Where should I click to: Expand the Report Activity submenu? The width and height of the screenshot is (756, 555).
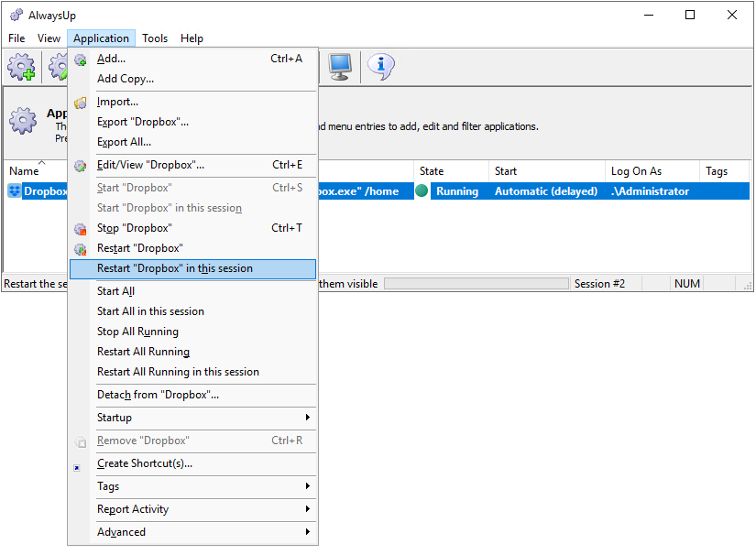coord(192,509)
